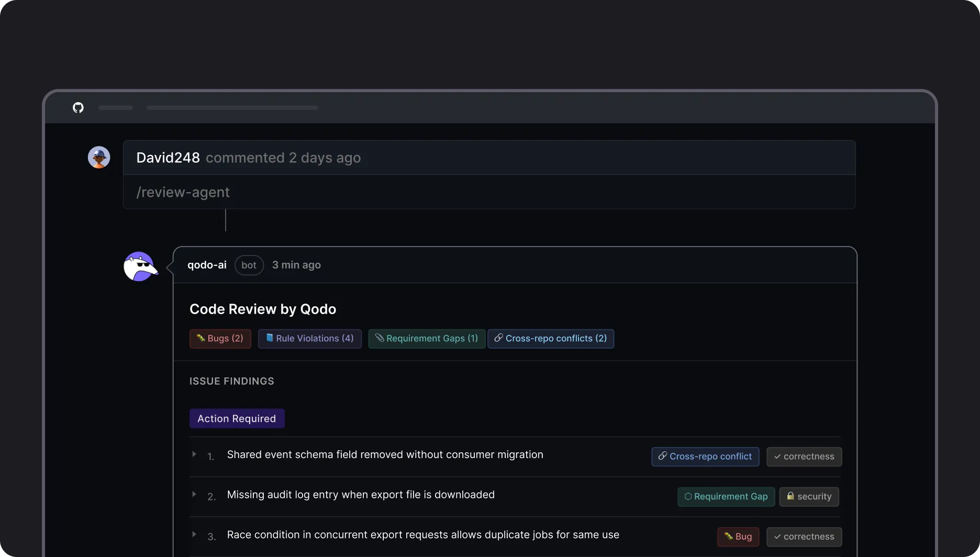
Task: Click the 'bot' badge label
Action: coord(249,265)
